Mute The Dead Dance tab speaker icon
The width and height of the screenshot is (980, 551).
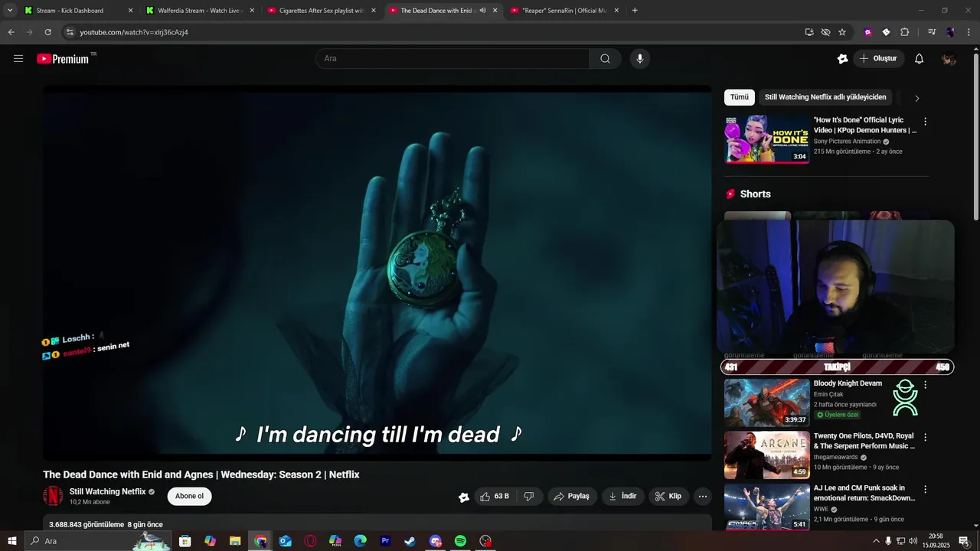click(482, 11)
